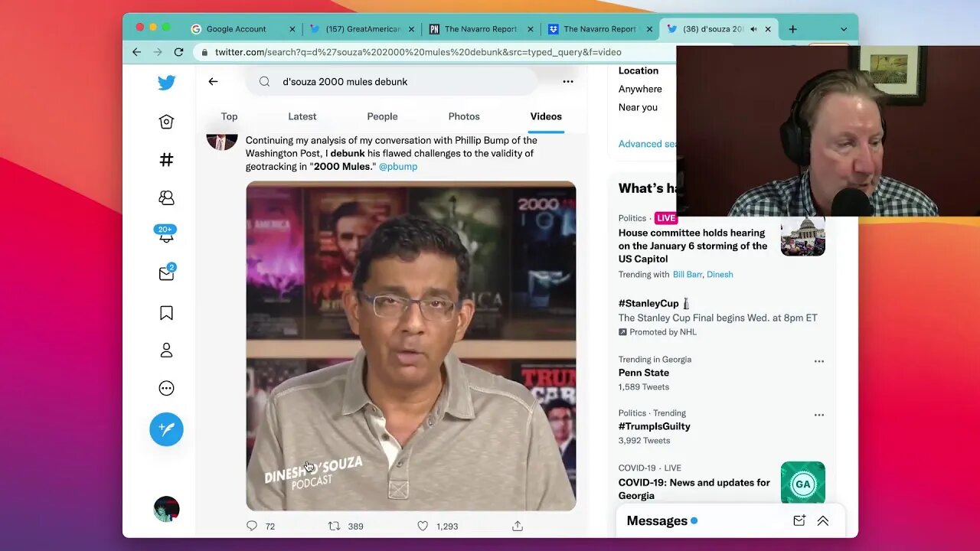Select the Photos search tab
The height and width of the screenshot is (551, 980).
click(464, 116)
